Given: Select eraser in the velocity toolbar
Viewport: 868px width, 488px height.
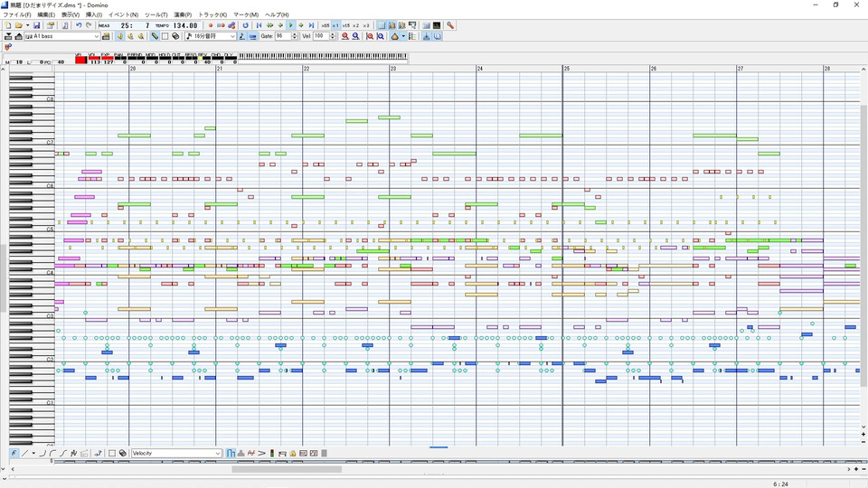Looking at the screenshot, I should pos(123,453).
